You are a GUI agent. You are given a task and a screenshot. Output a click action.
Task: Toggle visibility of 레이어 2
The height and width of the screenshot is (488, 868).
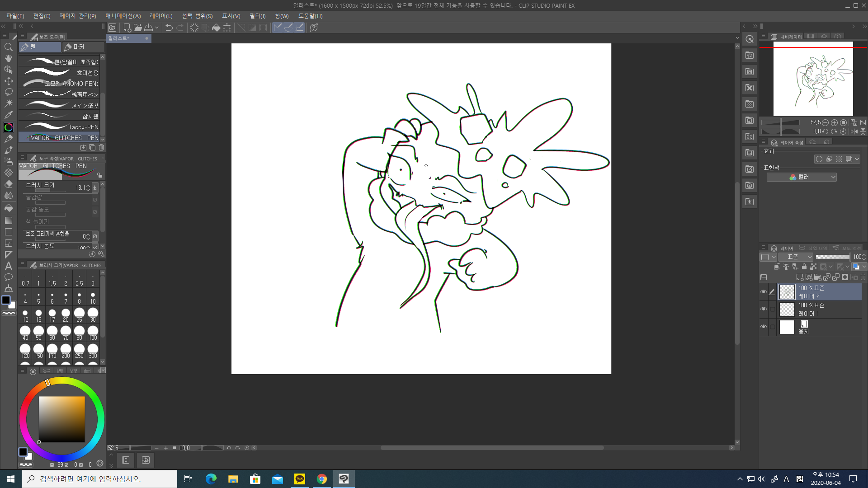pyautogui.click(x=764, y=292)
